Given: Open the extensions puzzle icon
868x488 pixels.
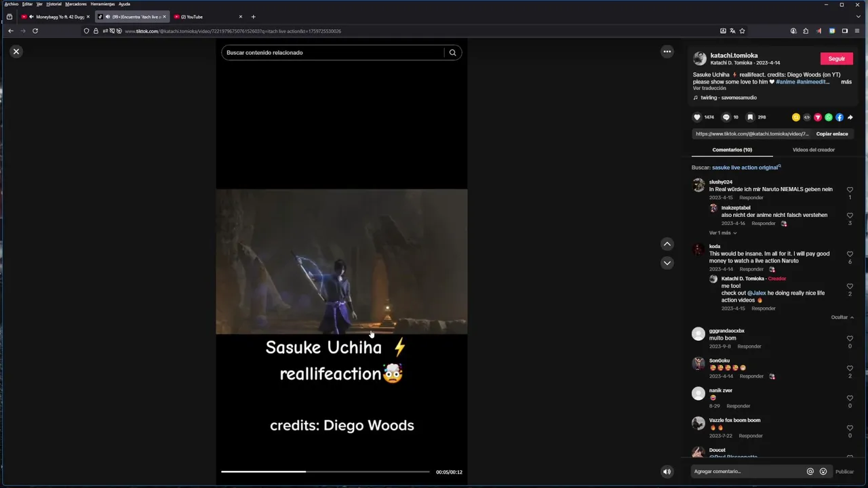Looking at the screenshot, I should coord(806,31).
